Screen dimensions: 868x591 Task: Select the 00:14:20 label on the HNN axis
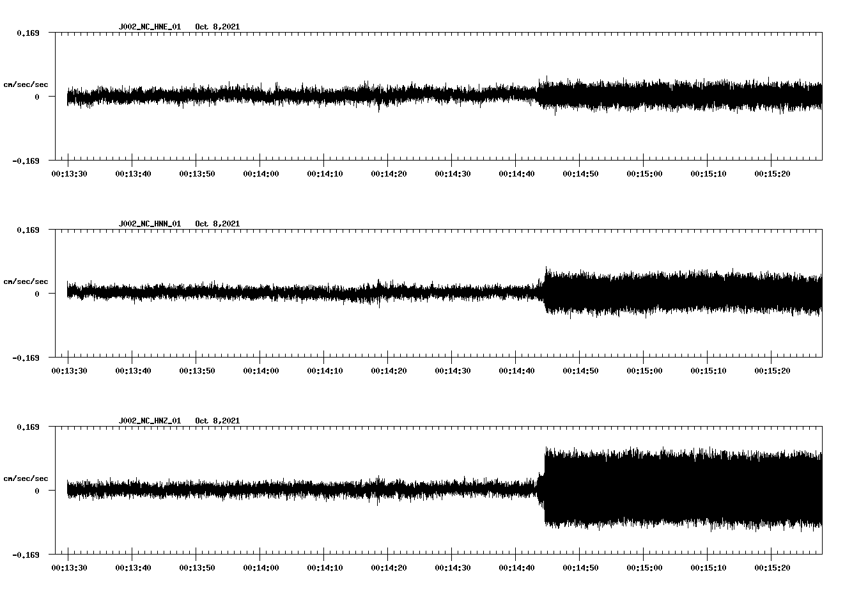(x=389, y=371)
